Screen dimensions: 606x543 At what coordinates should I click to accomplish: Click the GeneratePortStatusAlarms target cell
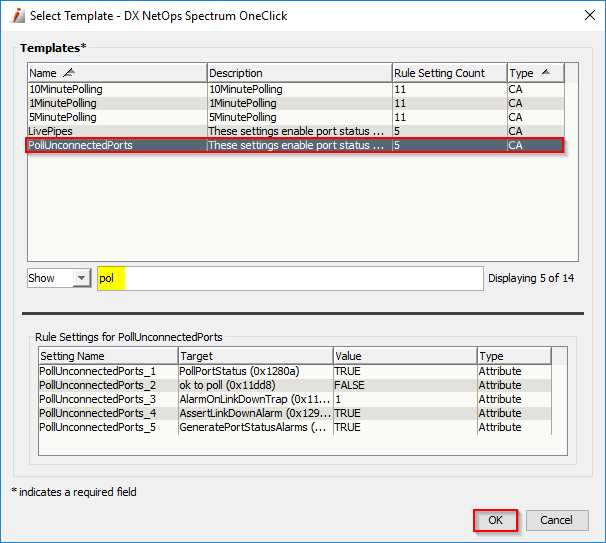click(x=255, y=427)
